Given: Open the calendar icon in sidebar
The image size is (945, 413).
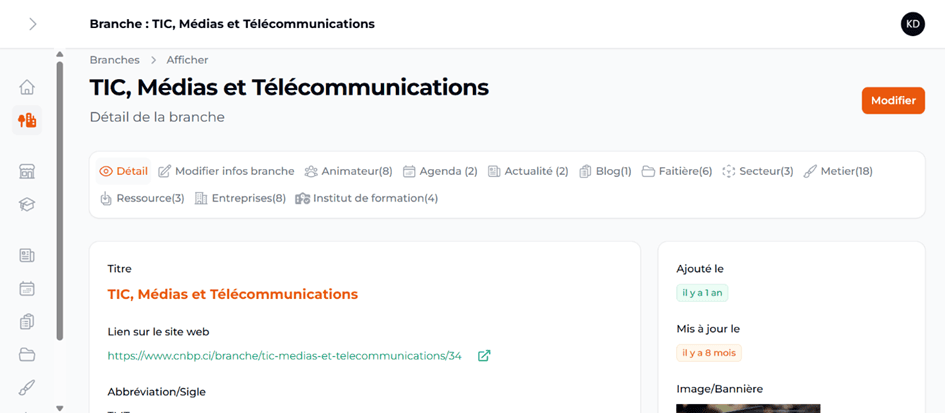Looking at the screenshot, I should click(x=27, y=289).
